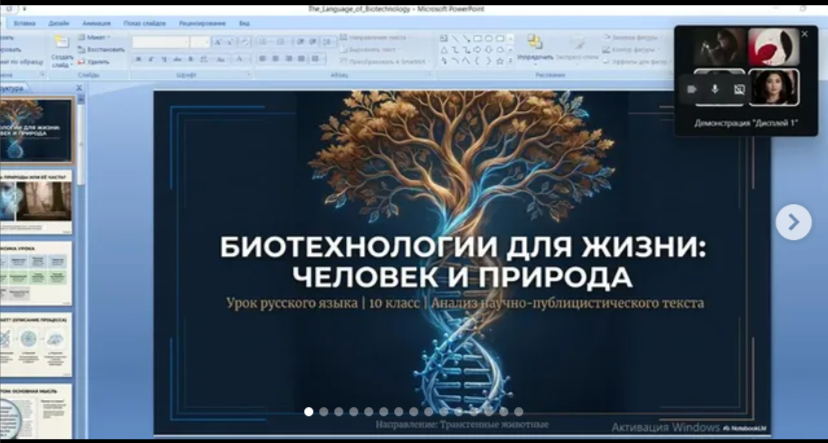Open the Layout (Макет) dropdown
The height and width of the screenshot is (443, 828).
98,37
